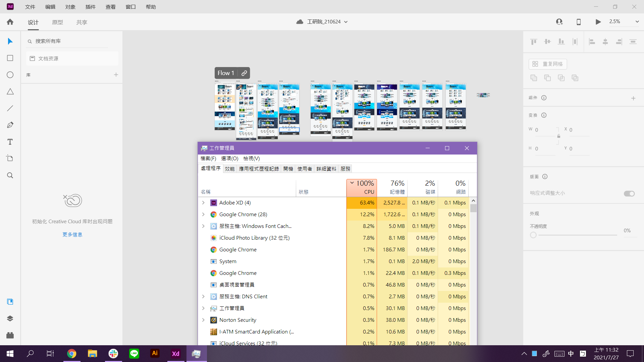Toggle the W/H aspect ratio lock
The width and height of the screenshot is (644, 362).
tap(558, 136)
